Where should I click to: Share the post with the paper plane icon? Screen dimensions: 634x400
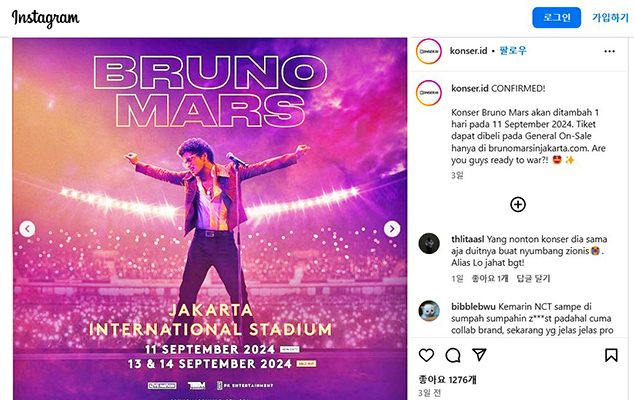pos(479,355)
